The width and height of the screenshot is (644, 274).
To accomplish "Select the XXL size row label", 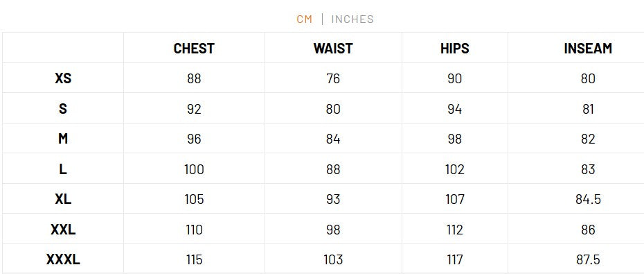I will [x=63, y=230].
